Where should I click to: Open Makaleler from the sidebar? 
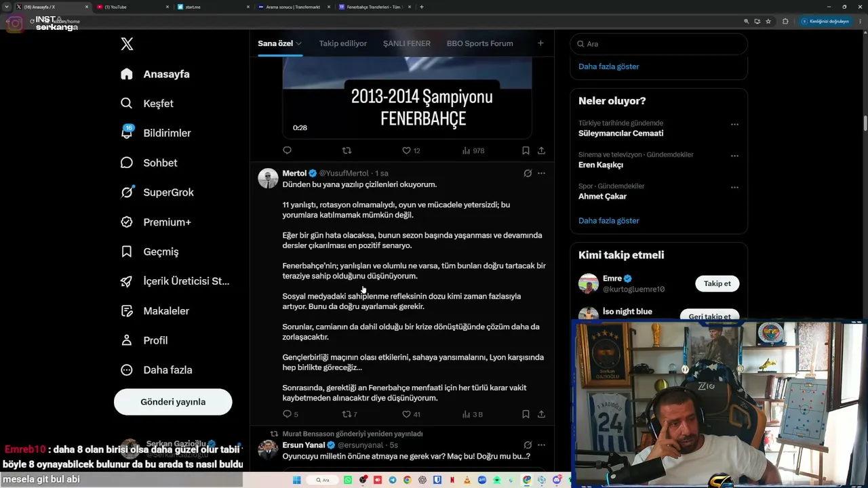click(x=155, y=311)
